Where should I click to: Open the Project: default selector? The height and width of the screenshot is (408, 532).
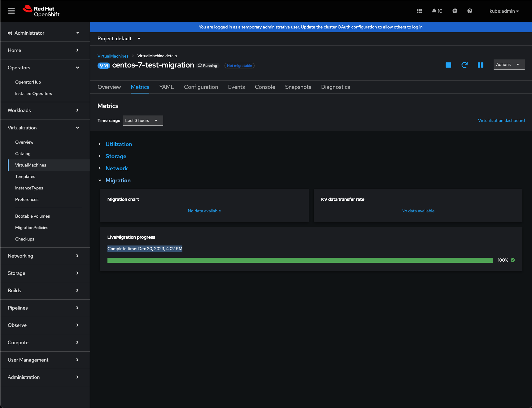coord(119,39)
